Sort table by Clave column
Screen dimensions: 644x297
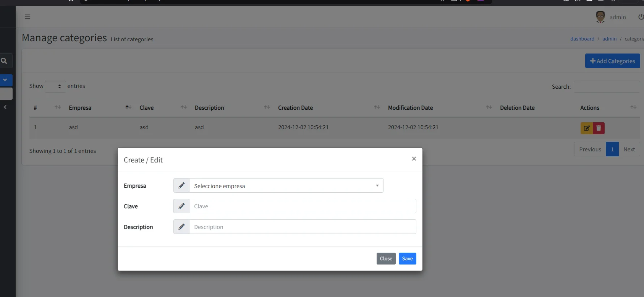pyautogui.click(x=146, y=108)
